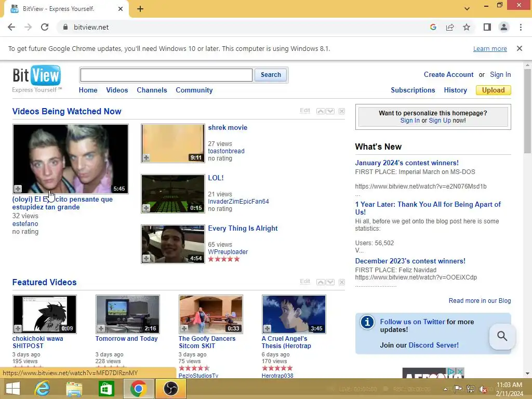Open the share page icon in address bar
The image size is (532, 399).
[x=450, y=27]
